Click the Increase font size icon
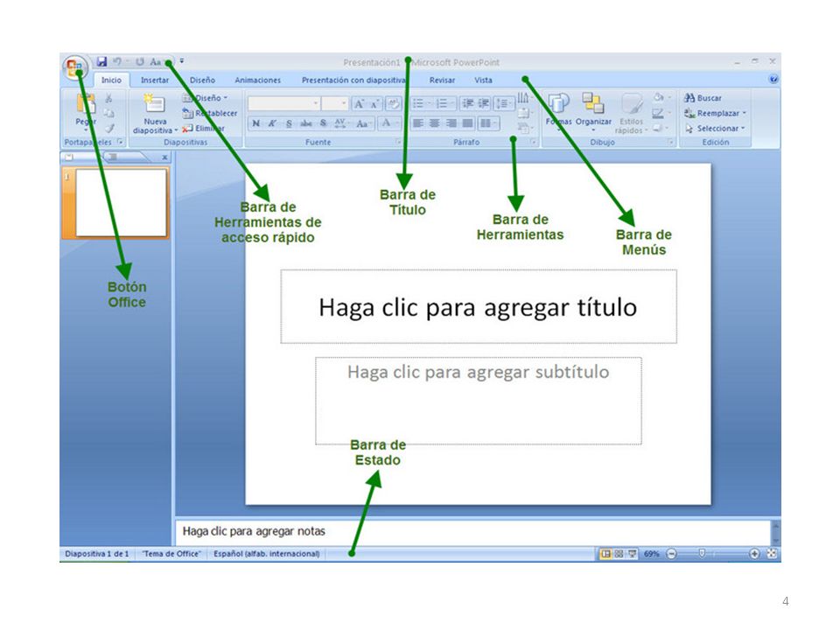Viewport: 840px width, 630px height. point(359,104)
